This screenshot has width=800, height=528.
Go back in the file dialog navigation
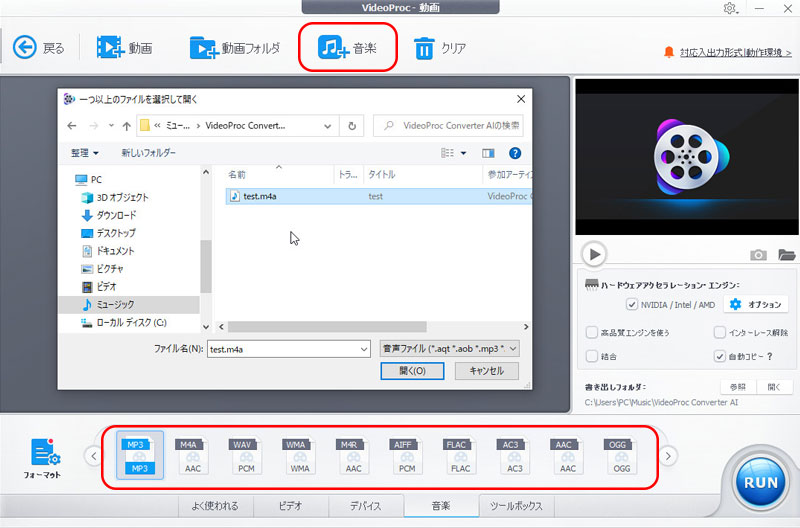coord(72,125)
